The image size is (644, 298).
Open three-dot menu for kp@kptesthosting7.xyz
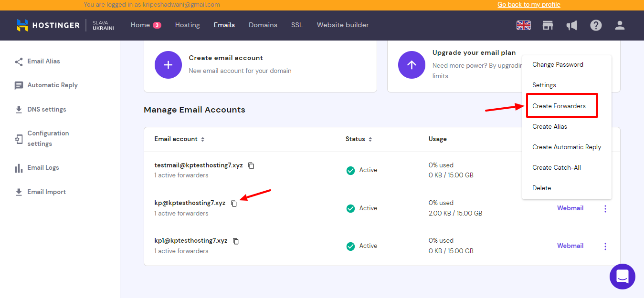pos(605,209)
